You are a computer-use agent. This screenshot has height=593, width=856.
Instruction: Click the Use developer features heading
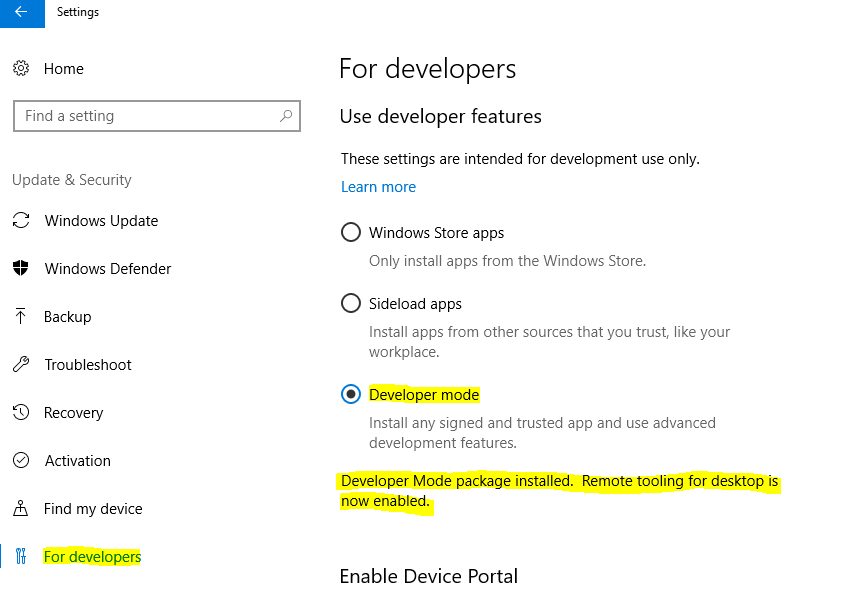441,116
